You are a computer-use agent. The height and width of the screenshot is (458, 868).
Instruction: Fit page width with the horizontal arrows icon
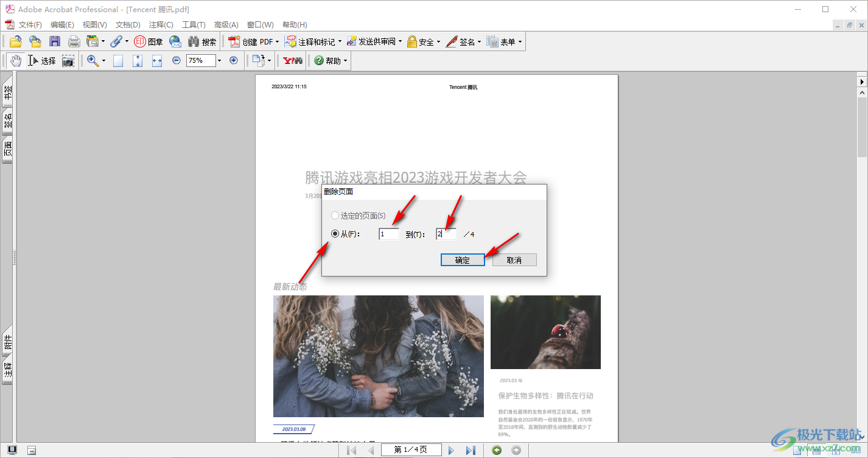tap(157, 60)
